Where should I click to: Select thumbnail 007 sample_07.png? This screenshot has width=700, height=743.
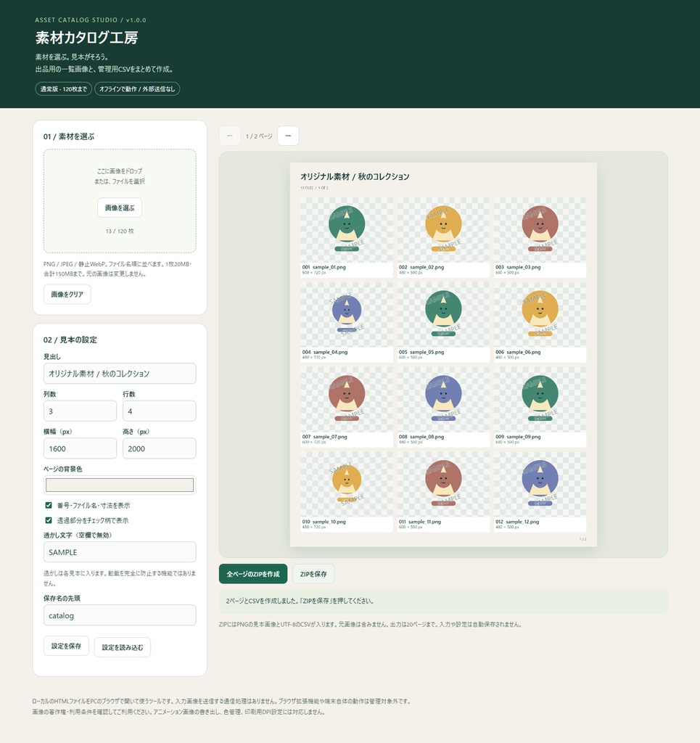pos(347,407)
